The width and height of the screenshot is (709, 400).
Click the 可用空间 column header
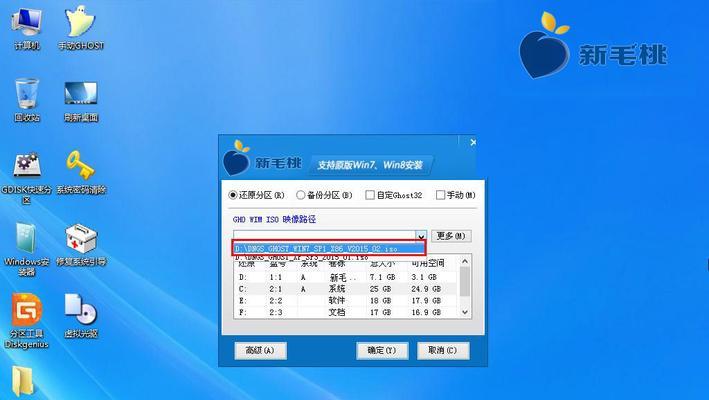pyautogui.click(x=428, y=263)
